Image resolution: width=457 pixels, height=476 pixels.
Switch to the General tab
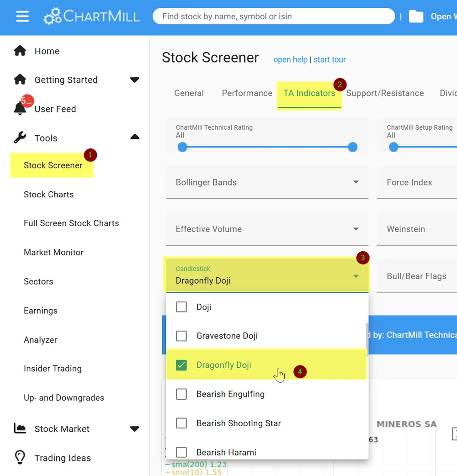[x=189, y=93]
